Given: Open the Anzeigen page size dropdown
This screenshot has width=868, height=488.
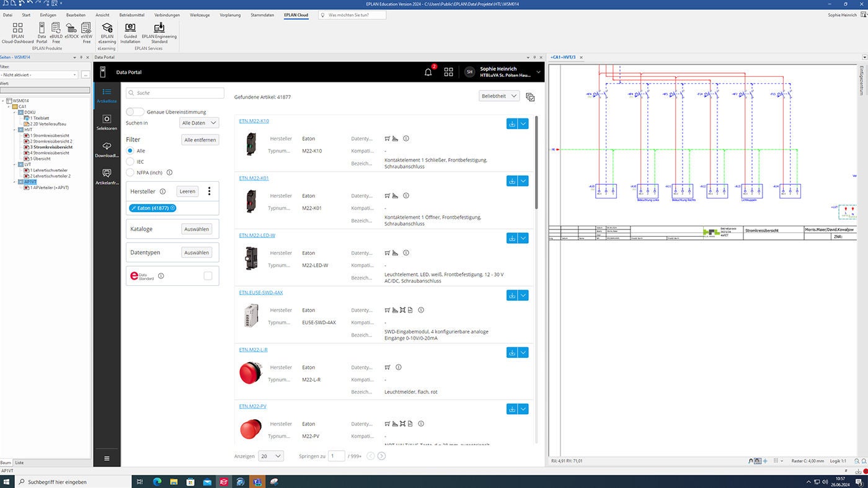Looking at the screenshot, I should point(271,456).
